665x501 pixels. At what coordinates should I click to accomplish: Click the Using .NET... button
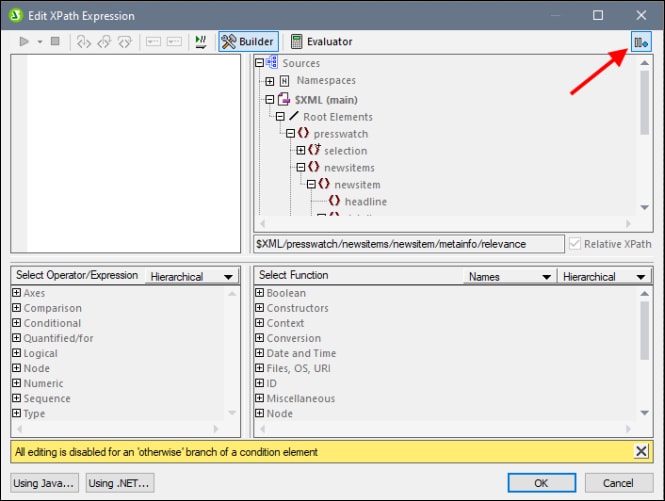(x=120, y=483)
